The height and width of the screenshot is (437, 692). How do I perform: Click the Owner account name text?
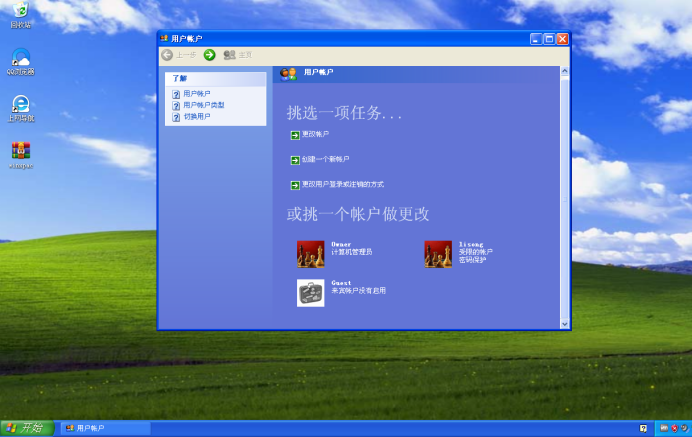(341, 245)
